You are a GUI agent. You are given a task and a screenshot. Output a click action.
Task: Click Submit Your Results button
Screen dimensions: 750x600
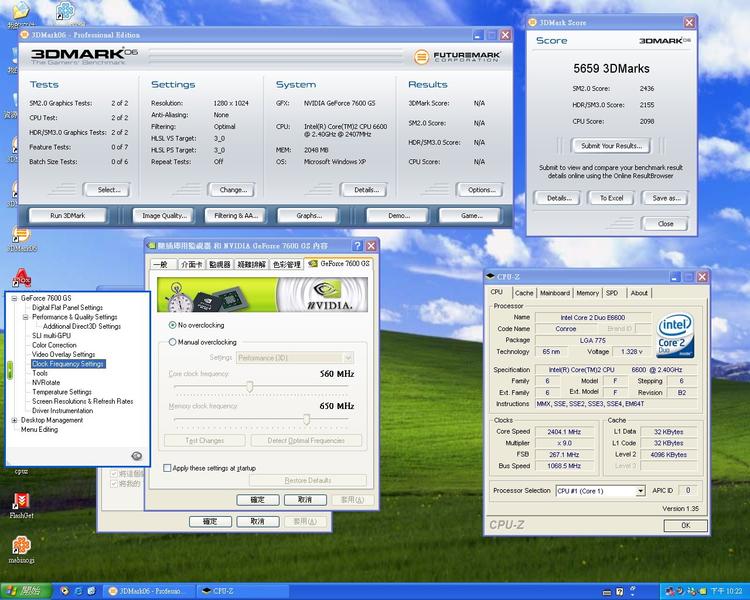tap(611, 145)
